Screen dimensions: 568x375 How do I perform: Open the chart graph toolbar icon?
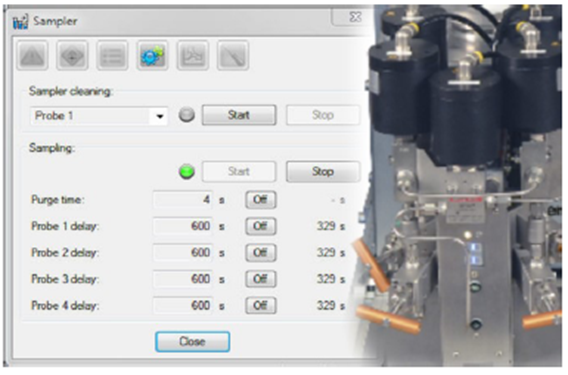click(x=192, y=55)
